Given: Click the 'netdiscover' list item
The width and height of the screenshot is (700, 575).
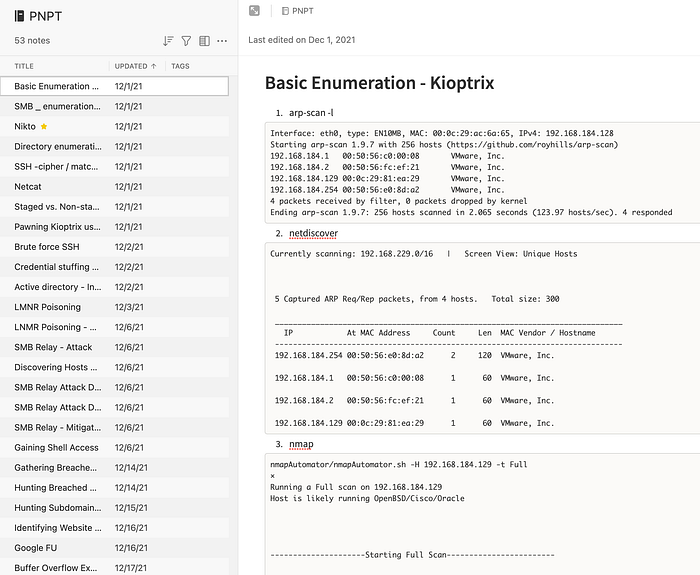Looking at the screenshot, I should click(x=313, y=233).
